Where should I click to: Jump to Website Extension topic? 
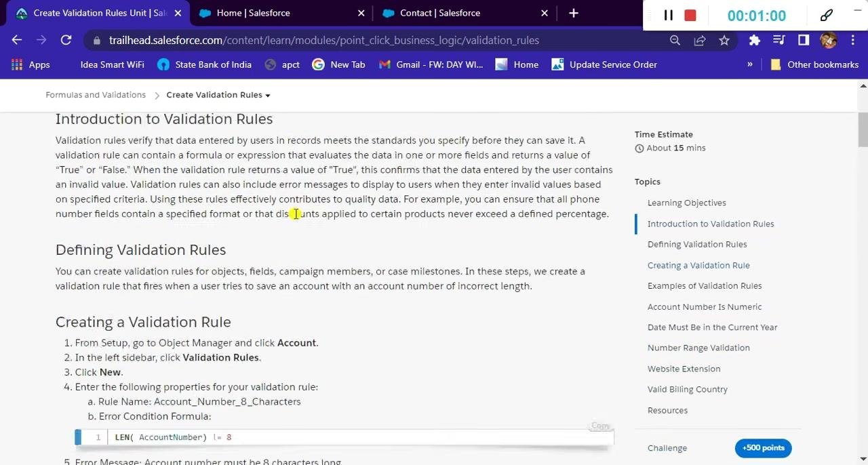point(684,369)
